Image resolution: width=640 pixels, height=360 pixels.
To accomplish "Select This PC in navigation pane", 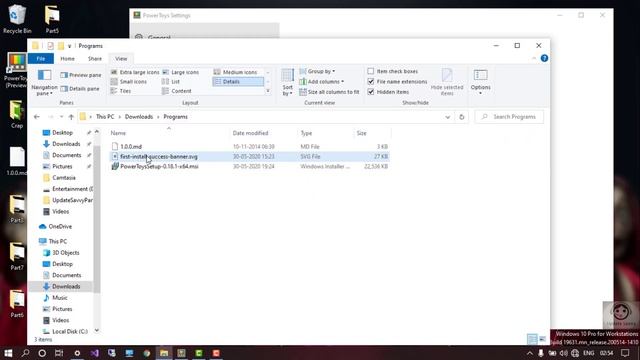I will 58,242.
